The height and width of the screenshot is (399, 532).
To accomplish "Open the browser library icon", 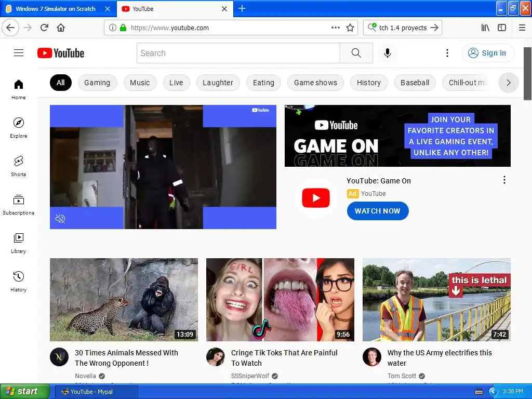I will click(x=486, y=28).
